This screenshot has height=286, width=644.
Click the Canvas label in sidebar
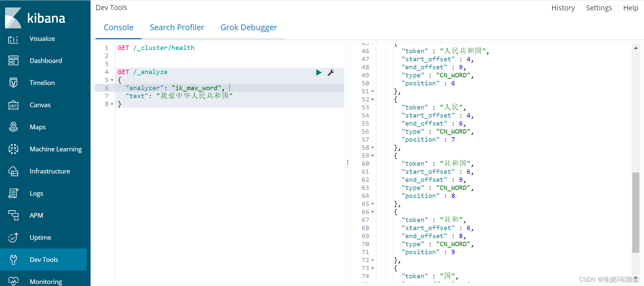tap(40, 105)
